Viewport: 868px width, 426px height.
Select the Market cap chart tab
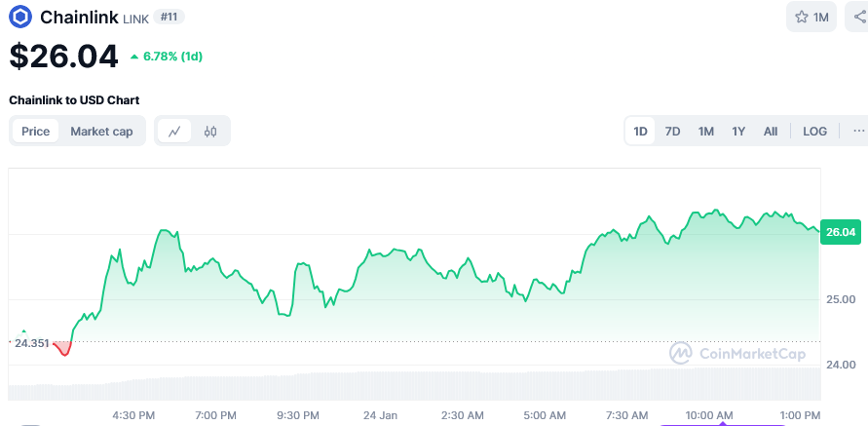(x=101, y=132)
